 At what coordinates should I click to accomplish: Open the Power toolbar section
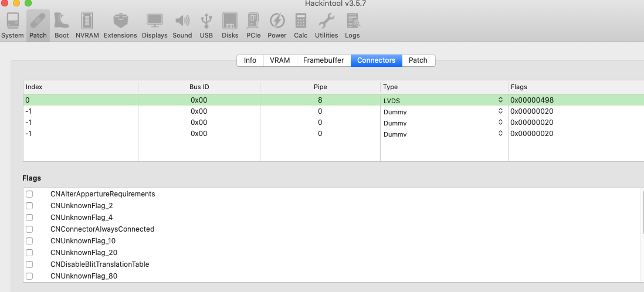pyautogui.click(x=277, y=25)
